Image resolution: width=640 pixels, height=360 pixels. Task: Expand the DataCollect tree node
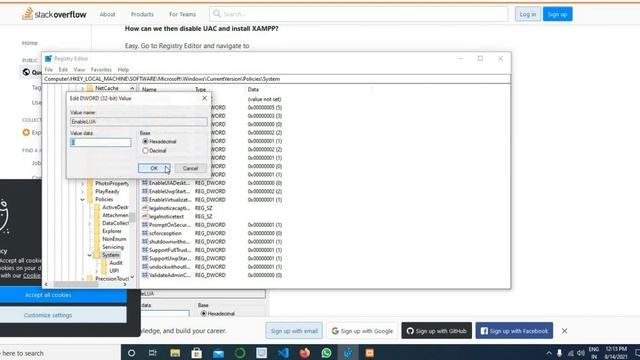90,223
